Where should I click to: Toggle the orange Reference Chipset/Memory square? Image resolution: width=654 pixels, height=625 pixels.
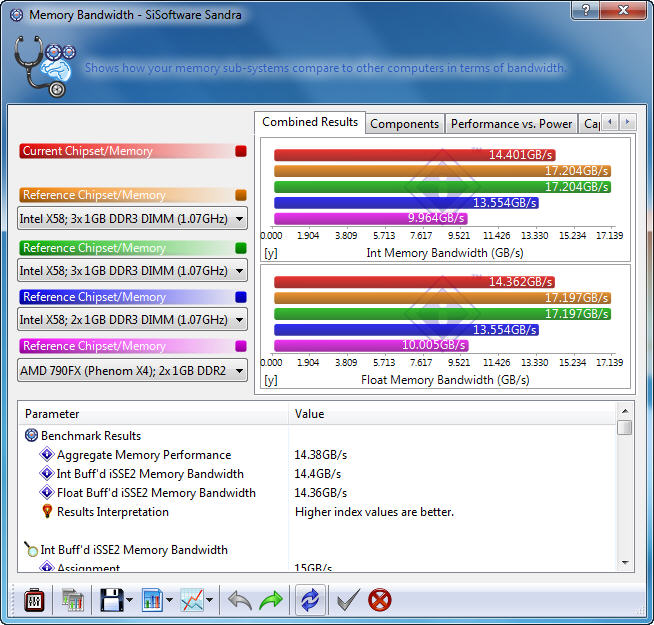[241, 195]
